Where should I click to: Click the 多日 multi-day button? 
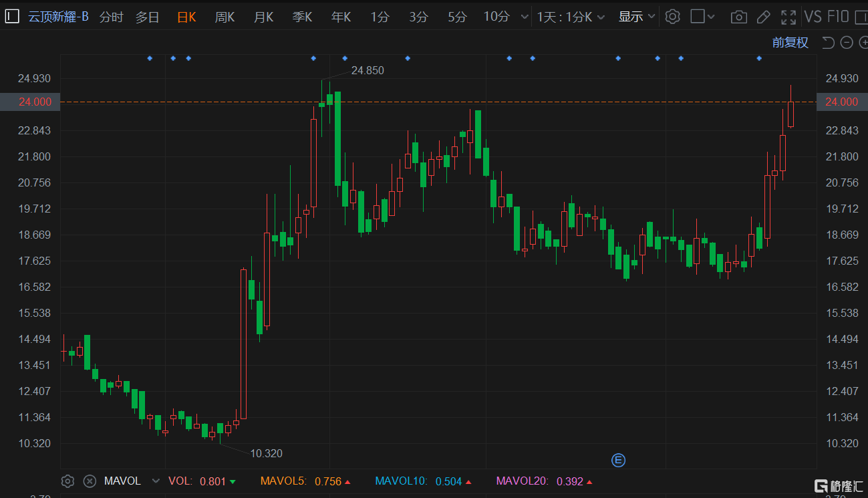pos(147,17)
